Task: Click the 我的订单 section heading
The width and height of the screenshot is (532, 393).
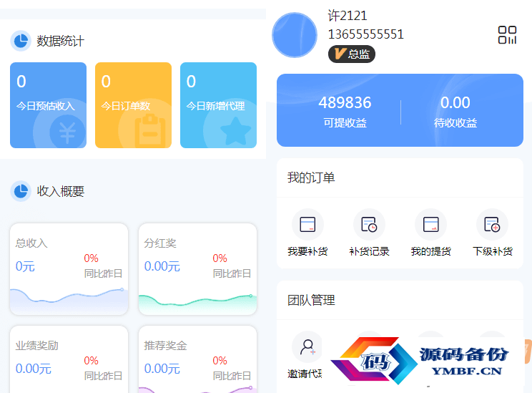Action: point(311,178)
